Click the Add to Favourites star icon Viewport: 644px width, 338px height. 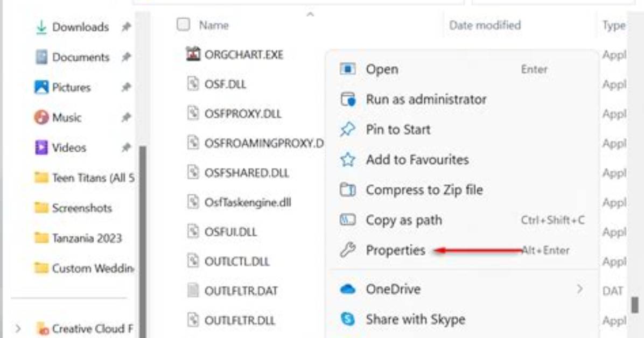click(x=347, y=159)
